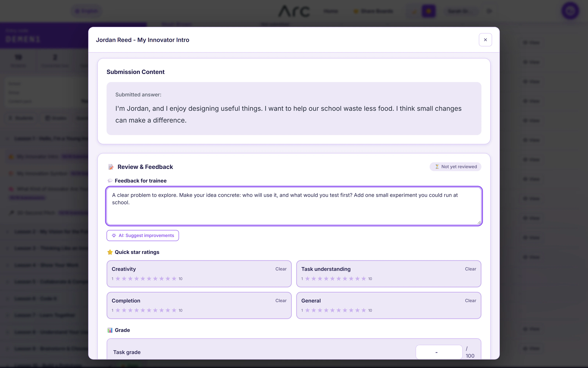Clear the Completion star rating
Viewport: 588px width, 368px height.
[281, 301]
